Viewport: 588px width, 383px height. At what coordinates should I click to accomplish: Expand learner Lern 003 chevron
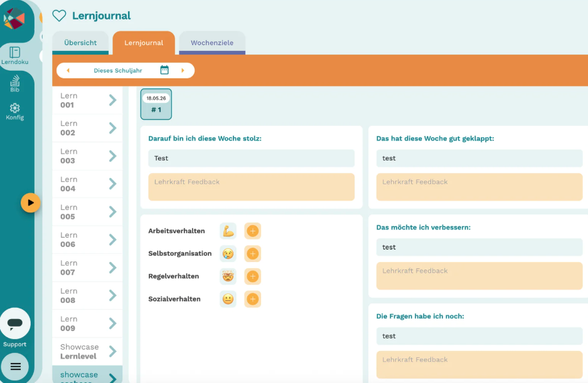(112, 156)
